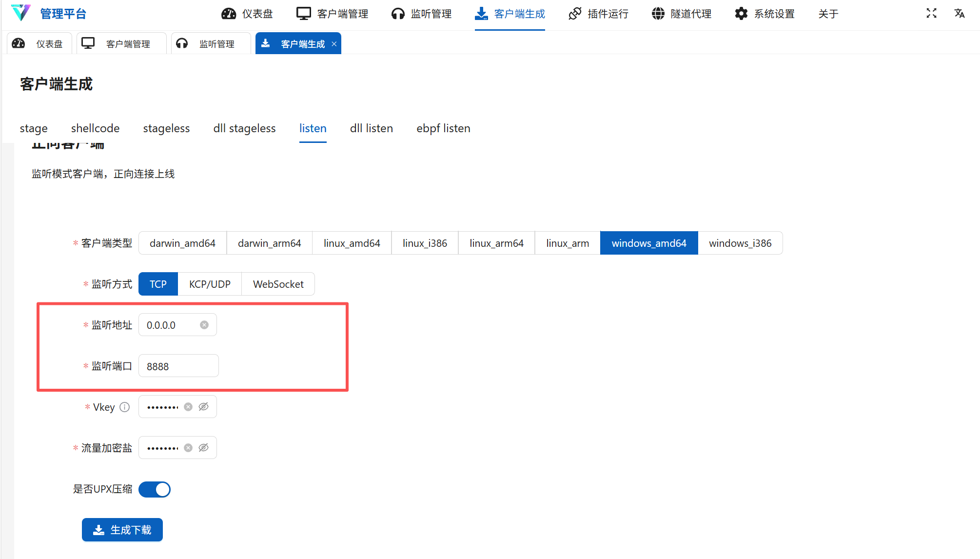Disable the UPX compression switch

155,489
